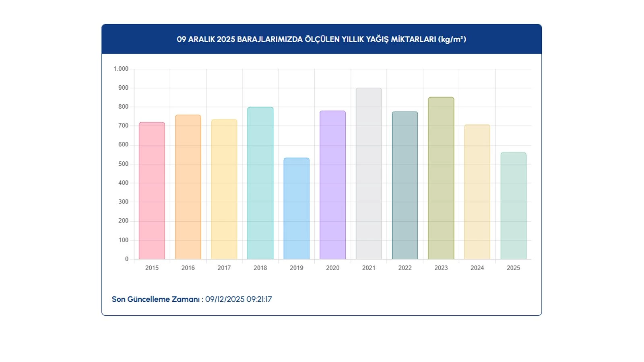Click the chart title header text
Viewport: 644px width, 362px height.
click(321, 39)
